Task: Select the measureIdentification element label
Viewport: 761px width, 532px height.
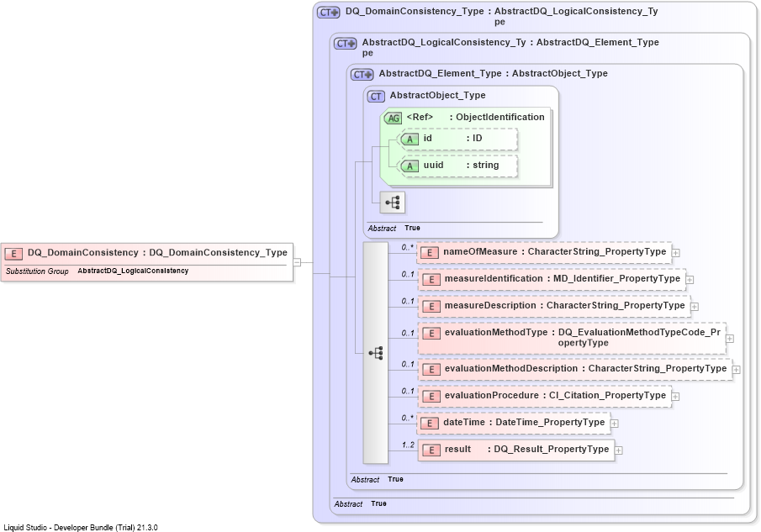Action: tap(494, 278)
